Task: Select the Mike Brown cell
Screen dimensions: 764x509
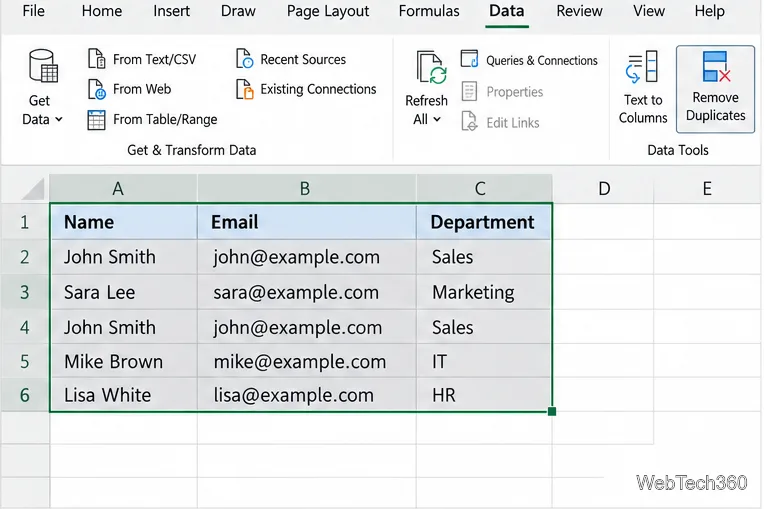Action: pyautogui.click(x=124, y=361)
